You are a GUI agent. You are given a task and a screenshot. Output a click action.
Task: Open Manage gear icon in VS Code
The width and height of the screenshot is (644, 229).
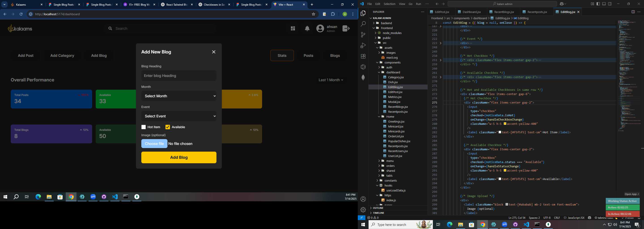[x=363, y=210]
